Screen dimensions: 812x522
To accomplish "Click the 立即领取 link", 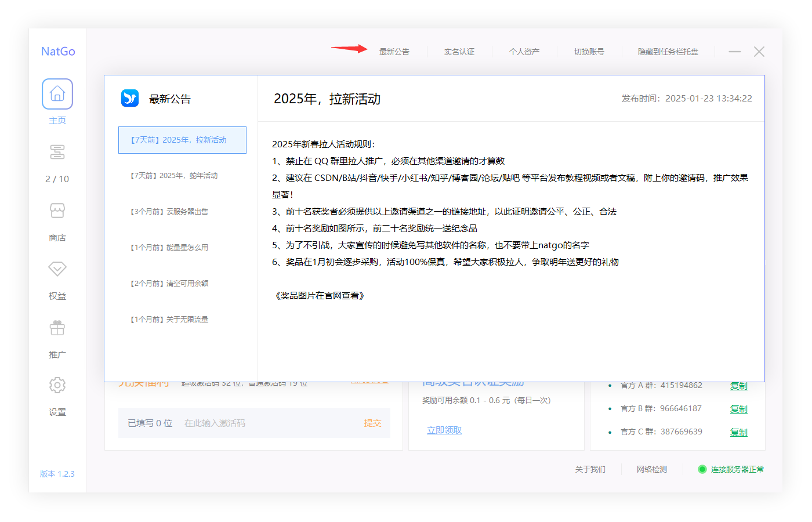I will click(x=444, y=430).
